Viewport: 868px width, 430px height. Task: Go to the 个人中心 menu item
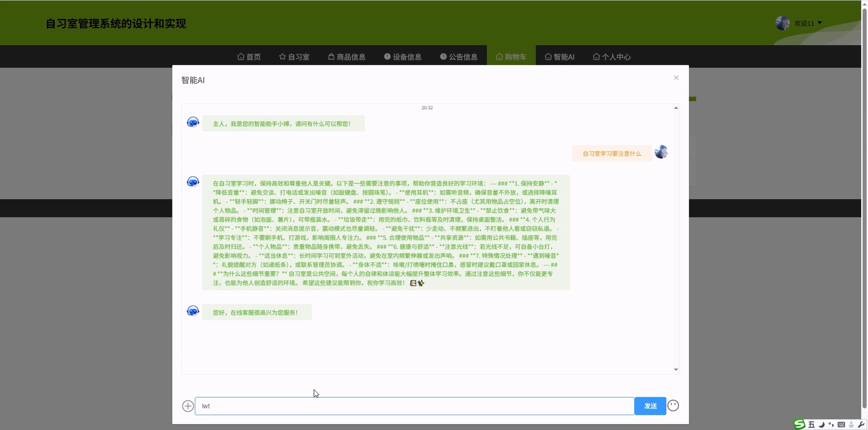(x=612, y=57)
